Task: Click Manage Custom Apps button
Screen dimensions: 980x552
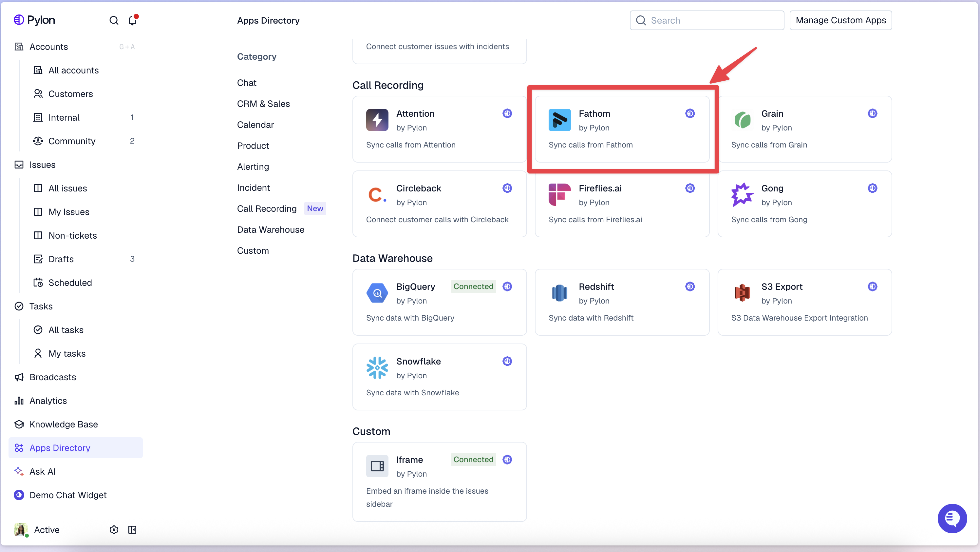Action: (x=840, y=20)
